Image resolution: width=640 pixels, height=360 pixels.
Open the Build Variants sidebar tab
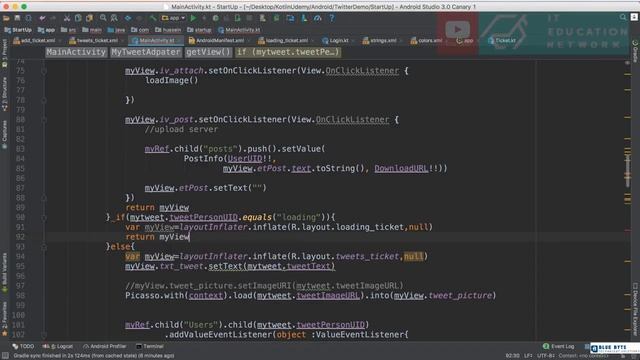(x=4, y=273)
